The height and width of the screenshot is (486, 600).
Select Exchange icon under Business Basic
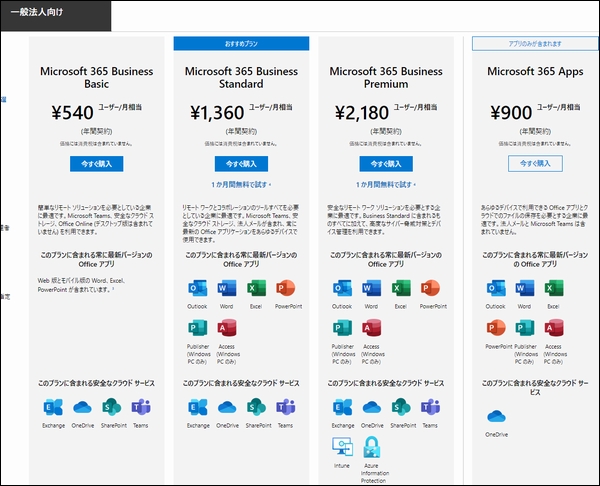(53, 408)
